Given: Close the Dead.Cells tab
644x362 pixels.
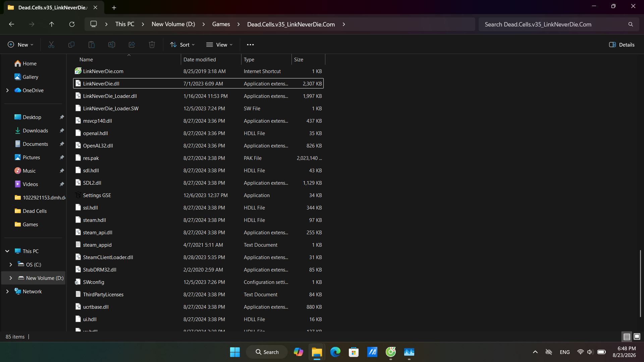Looking at the screenshot, I should [x=95, y=7].
